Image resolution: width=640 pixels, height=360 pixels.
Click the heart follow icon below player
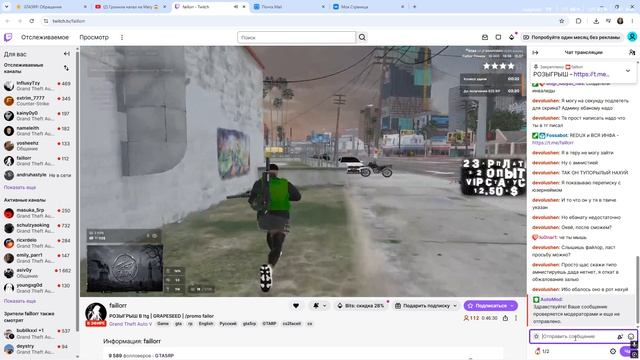click(x=296, y=306)
